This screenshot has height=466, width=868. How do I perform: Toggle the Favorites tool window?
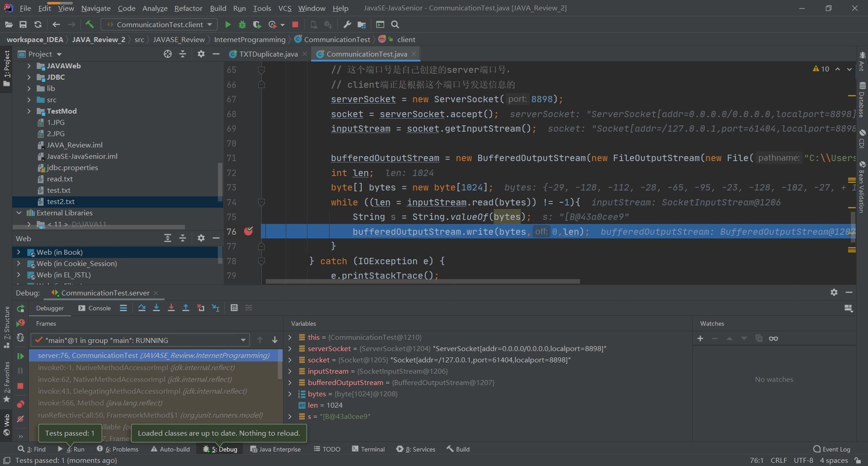[6, 382]
